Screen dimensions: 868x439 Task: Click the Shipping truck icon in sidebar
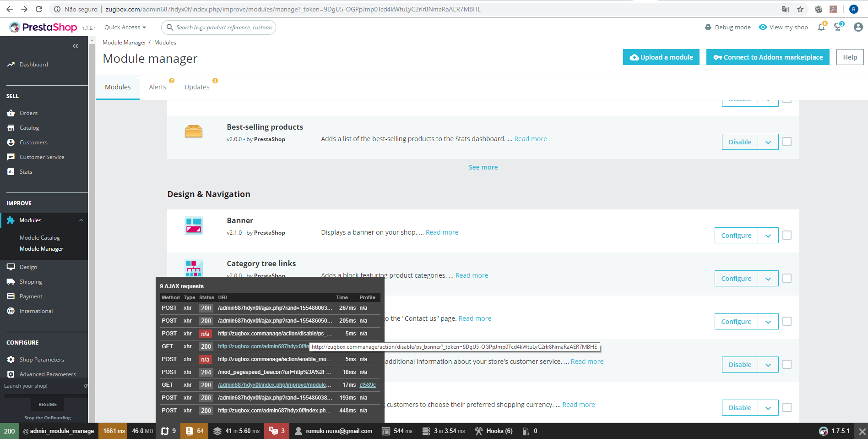[11, 282]
